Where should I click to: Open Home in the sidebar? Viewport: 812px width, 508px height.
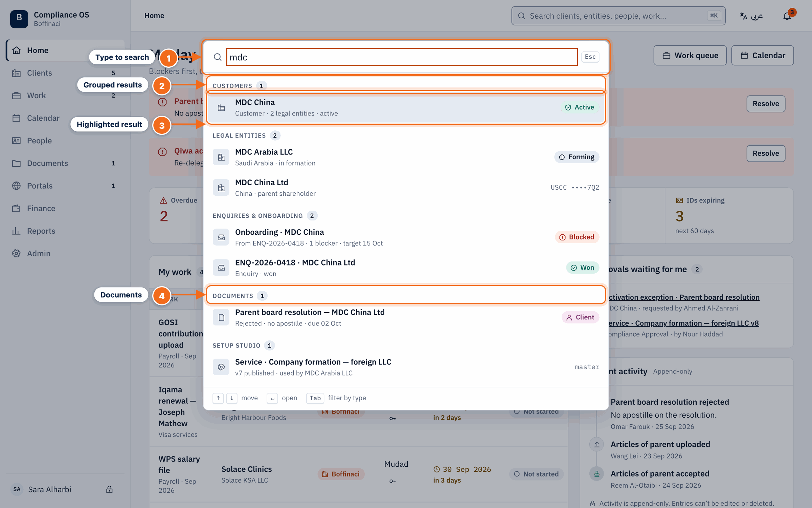click(x=65, y=50)
